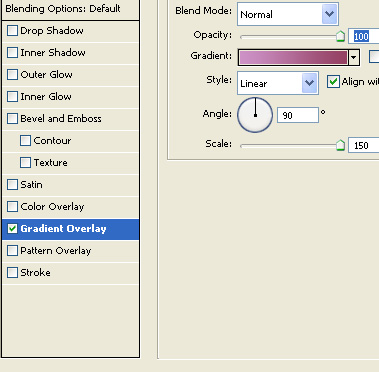Toggle the Reverse checkbox beside gradient
The height and width of the screenshot is (372, 379).
click(x=374, y=57)
